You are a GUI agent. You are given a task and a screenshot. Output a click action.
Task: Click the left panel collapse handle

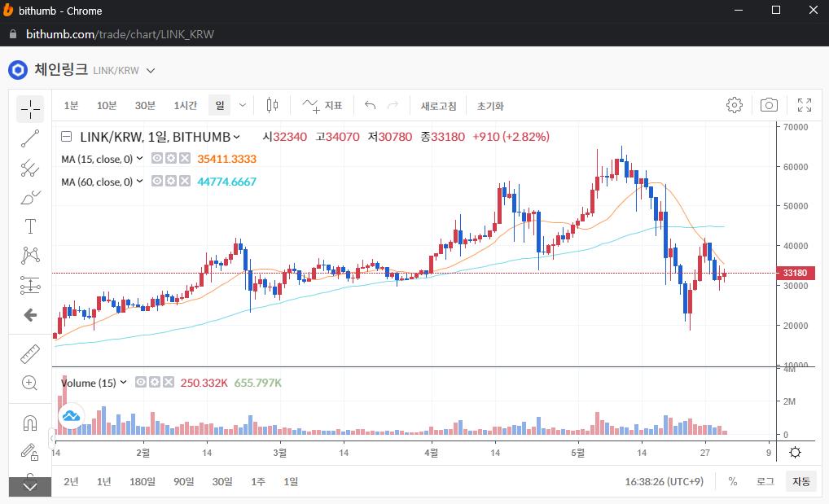pyautogui.click(x=52, y=438)
